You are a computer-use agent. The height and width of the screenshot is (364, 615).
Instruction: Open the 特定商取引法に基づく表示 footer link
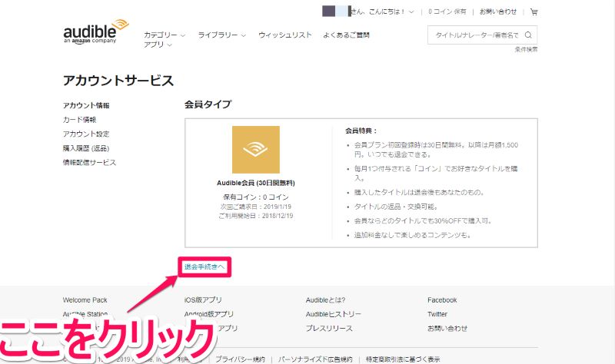click(403, 359)
